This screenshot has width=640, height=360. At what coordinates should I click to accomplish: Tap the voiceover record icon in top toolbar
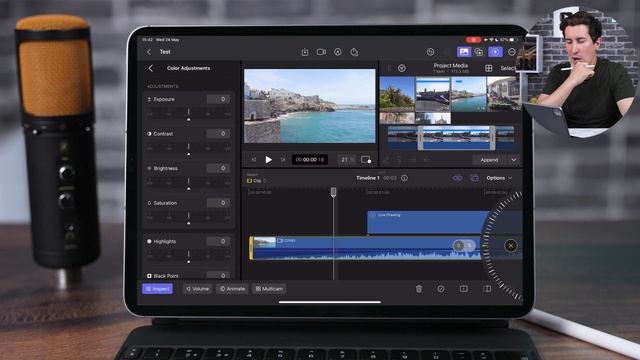point(338,52)
